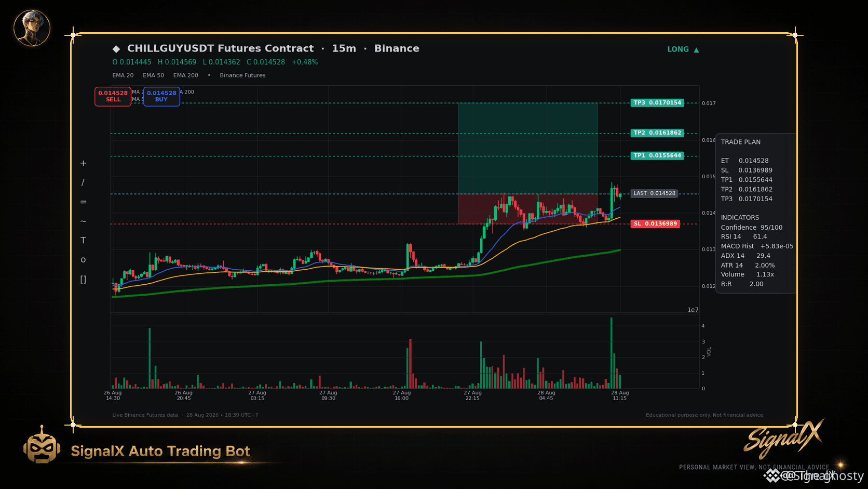
Task: Click the diamond icon before CHILLGUYUSDT
Action: pos(116,49)
